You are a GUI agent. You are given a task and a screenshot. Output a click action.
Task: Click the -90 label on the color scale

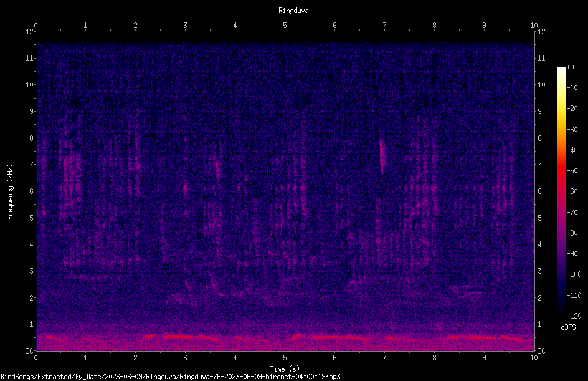coord(572,254)
